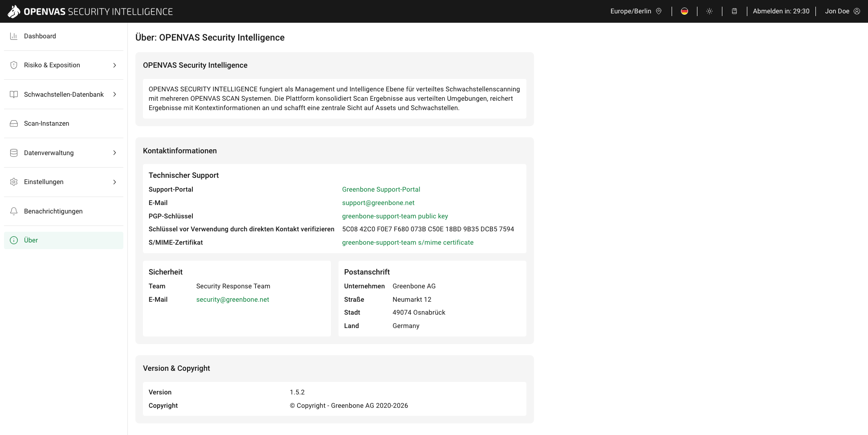Open the Greenbone Support-Portal link

coord(381,189)
